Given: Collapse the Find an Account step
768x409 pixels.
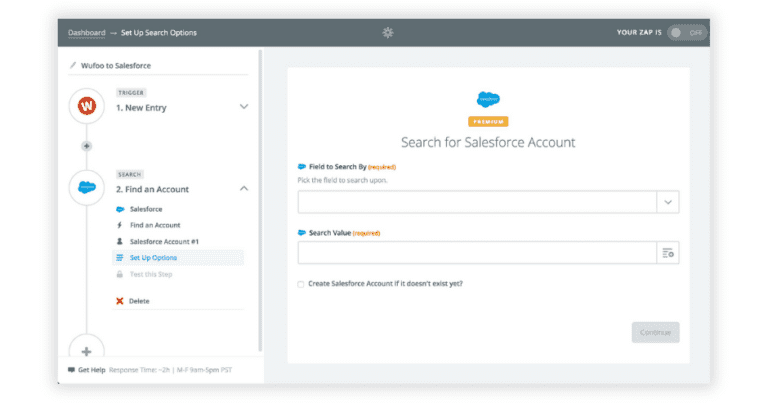Looking at the screenshot, I should click(x=244, y=189).
